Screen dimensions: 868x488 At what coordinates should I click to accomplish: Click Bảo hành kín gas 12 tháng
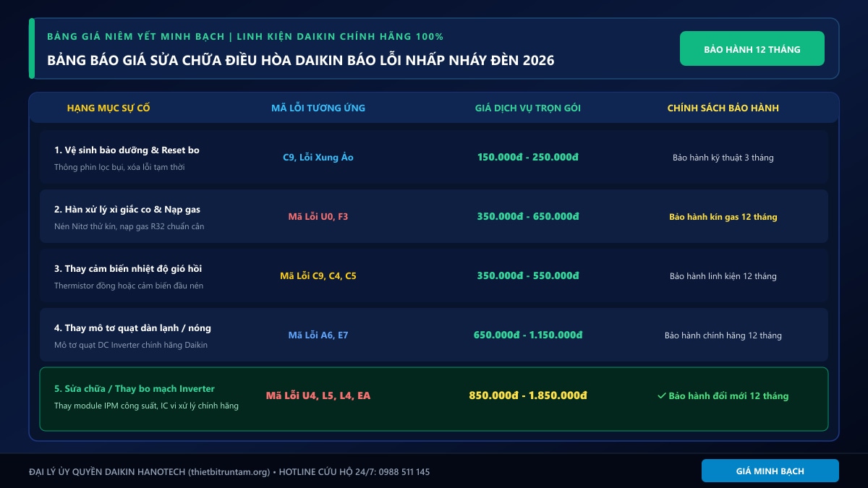(x=723, y=216)
